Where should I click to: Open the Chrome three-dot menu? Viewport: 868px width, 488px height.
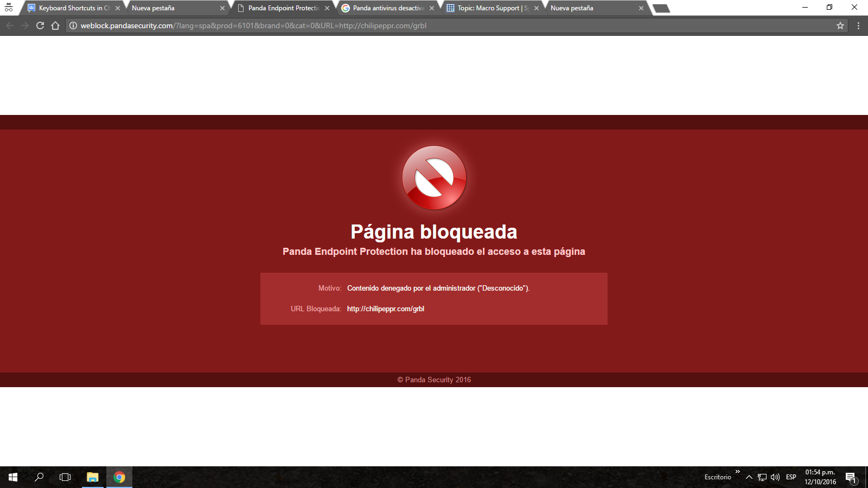858,25
